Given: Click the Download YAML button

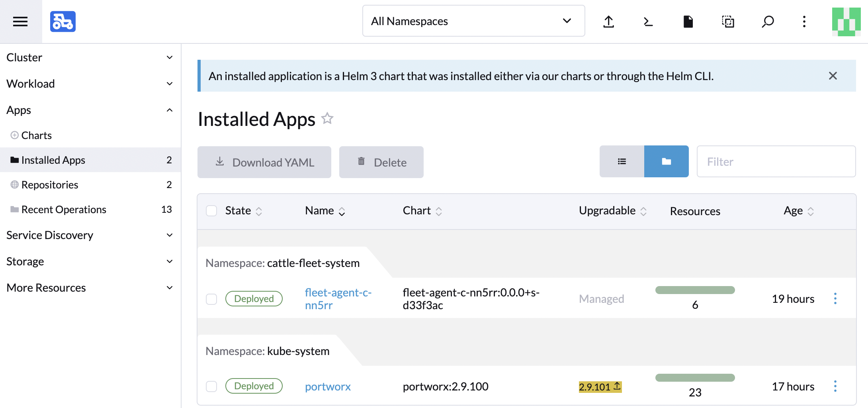Looking at the screenshot, I should point(264,162).
